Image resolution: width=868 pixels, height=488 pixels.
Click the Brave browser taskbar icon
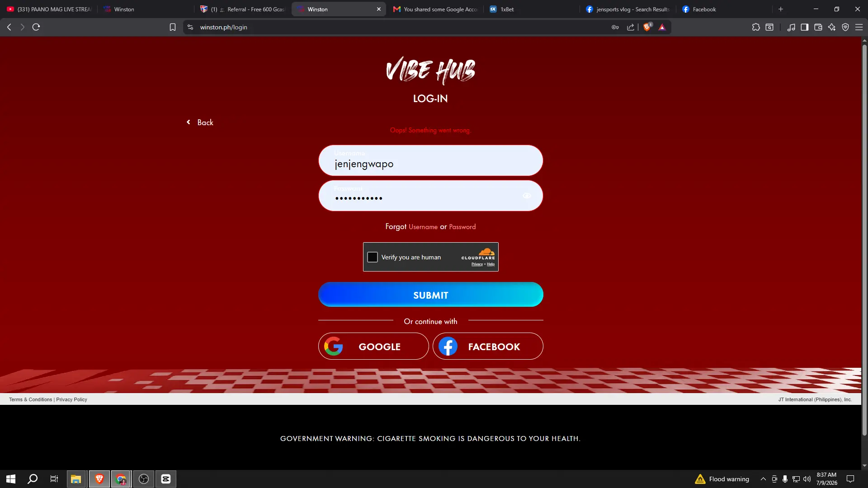pos(99,479)
